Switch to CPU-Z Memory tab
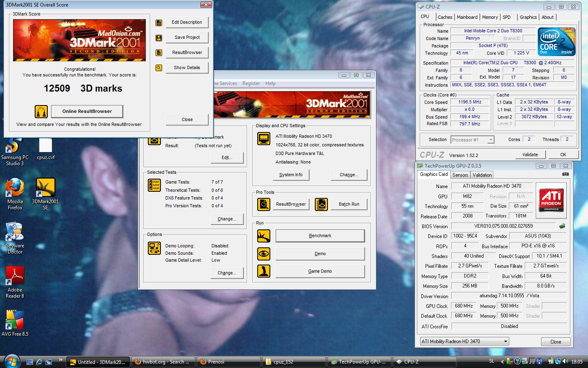The image size is (588, 368). pos(490,17)
